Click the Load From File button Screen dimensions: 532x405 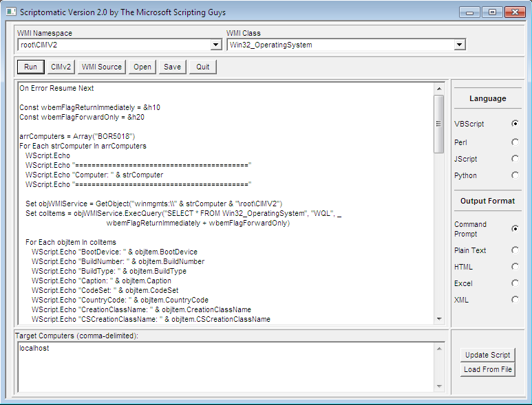487,369
